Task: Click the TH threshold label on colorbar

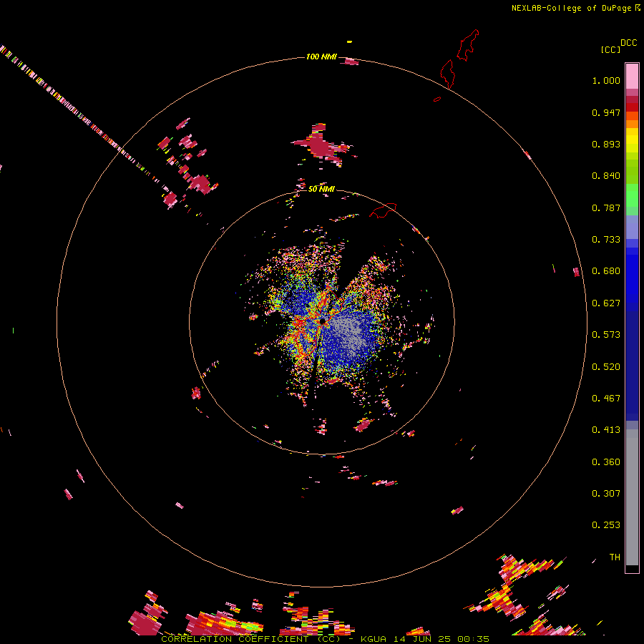Action: (615, 557)
